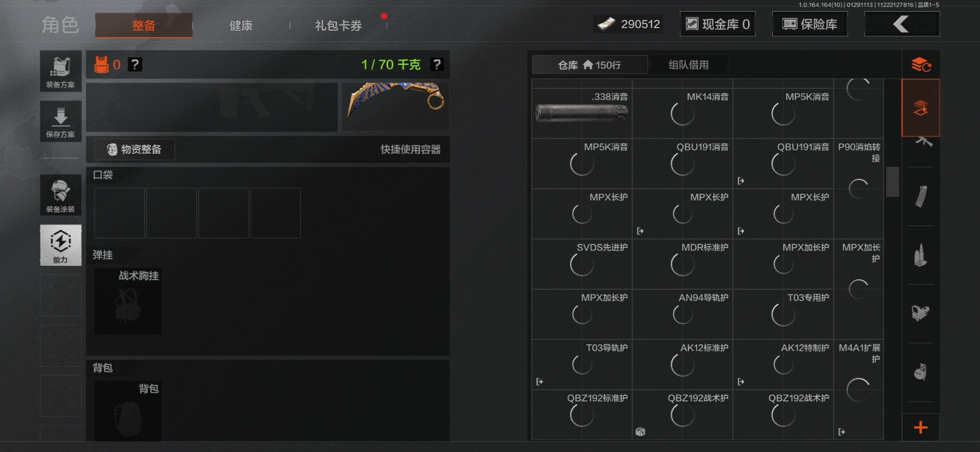The image size is (980, 452).
Task: Click the 物资整备 supply button
Action: click(134, 149)
